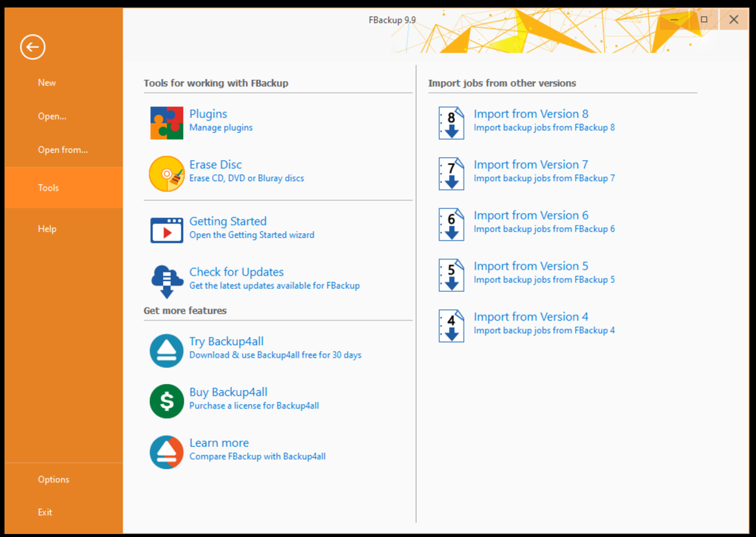Launch the Getting Started wizard icon
The height and width of the screenshot is (537, 756).
[166, 228]
